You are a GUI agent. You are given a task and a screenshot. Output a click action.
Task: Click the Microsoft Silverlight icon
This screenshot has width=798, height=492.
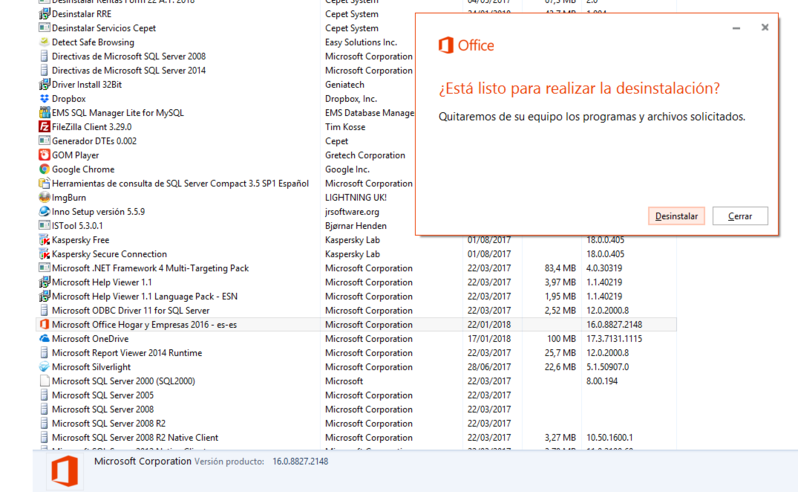(44, 367)
